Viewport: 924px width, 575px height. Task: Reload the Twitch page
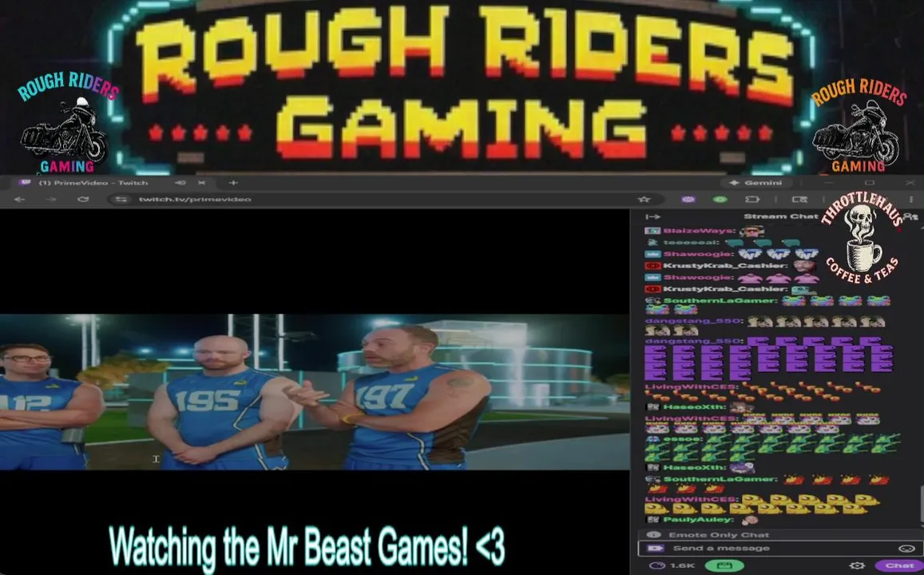(83, 199)
